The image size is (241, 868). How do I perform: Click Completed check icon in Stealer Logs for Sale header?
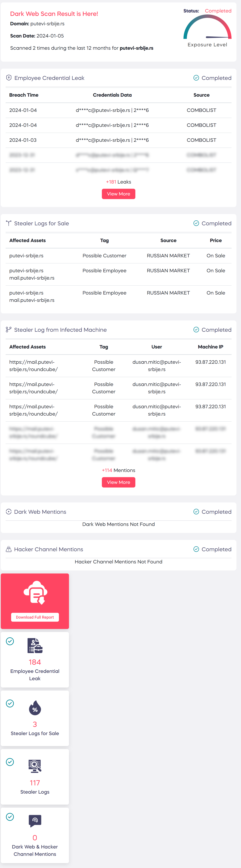(x=196, y=223)
